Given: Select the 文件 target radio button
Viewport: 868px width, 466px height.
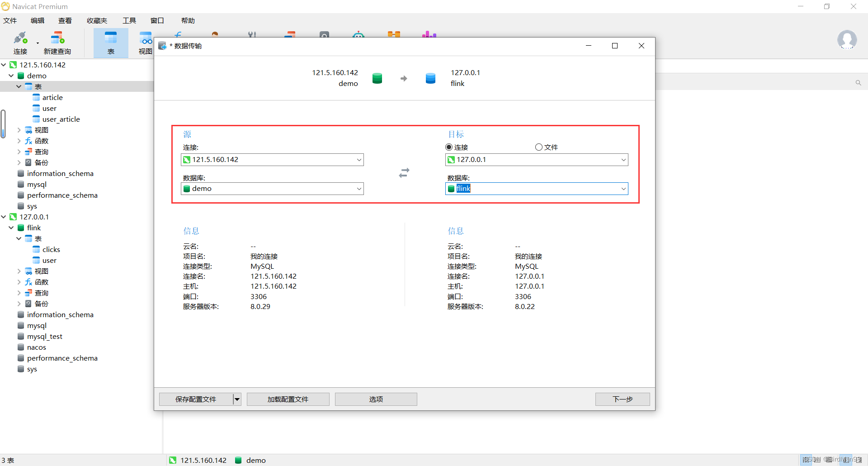Looking at the screenshot, I should pos(538,147).
